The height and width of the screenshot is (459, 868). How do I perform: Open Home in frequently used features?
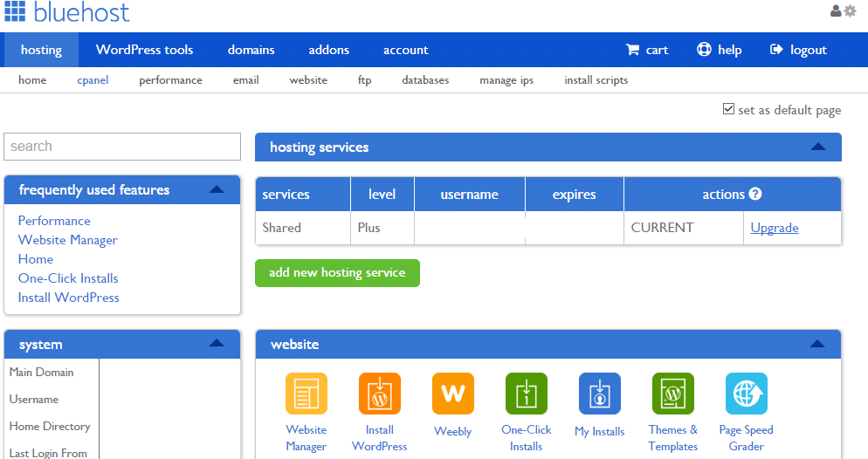(x=36, y=259)
